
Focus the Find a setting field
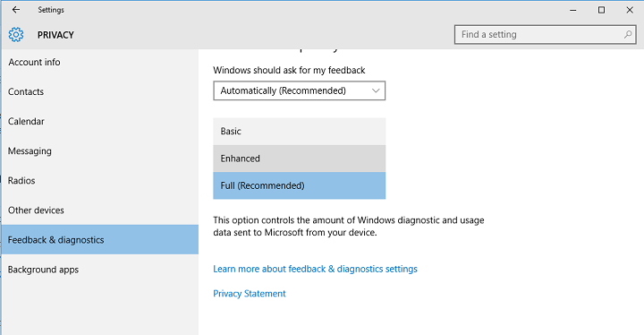point(545,35)
